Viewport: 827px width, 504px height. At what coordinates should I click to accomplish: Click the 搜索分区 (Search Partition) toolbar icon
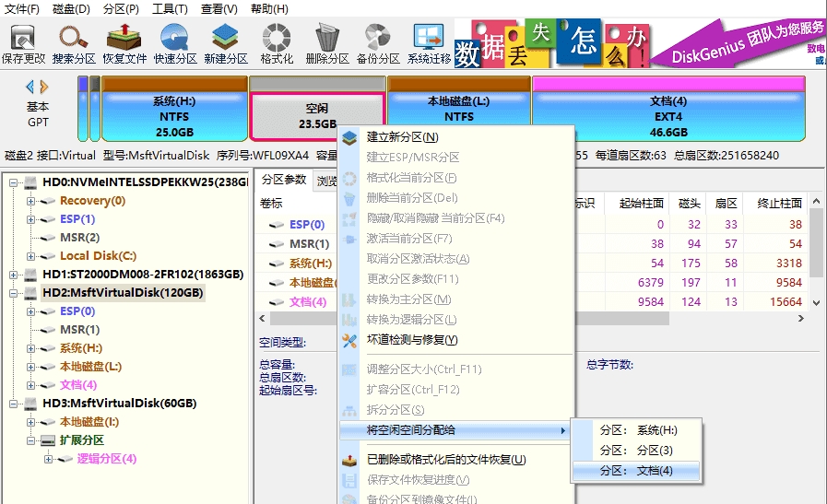click(x=74, y=42)
